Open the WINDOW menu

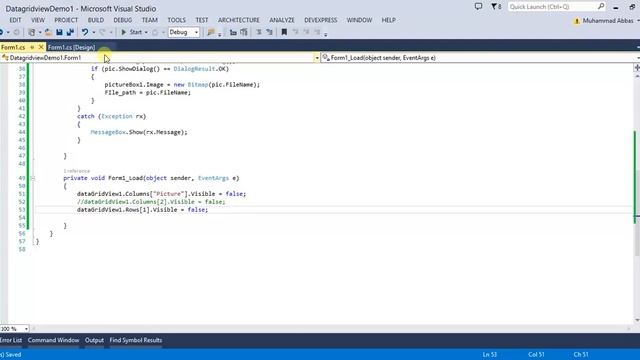(x=359, y=20)
